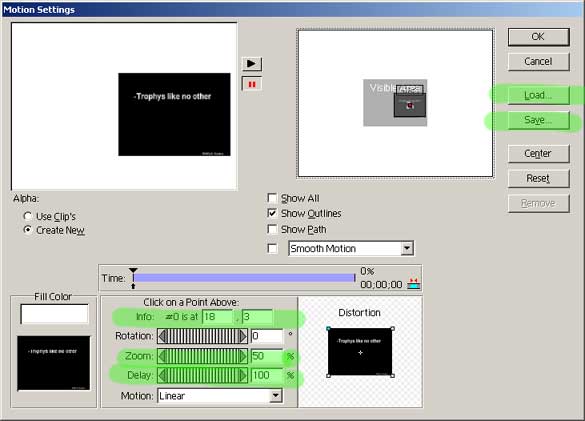
Task: Enable the Show All checkbox
Action: tap(272, 198)
